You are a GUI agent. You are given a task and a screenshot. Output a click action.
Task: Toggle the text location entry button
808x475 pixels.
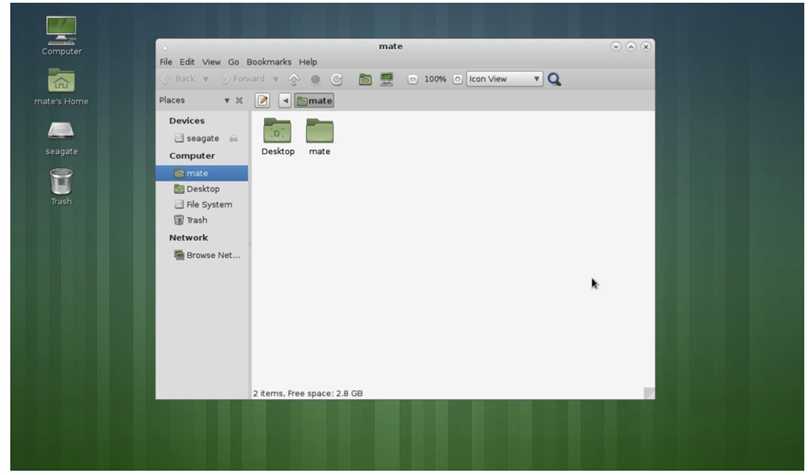(x=262, y=100)
